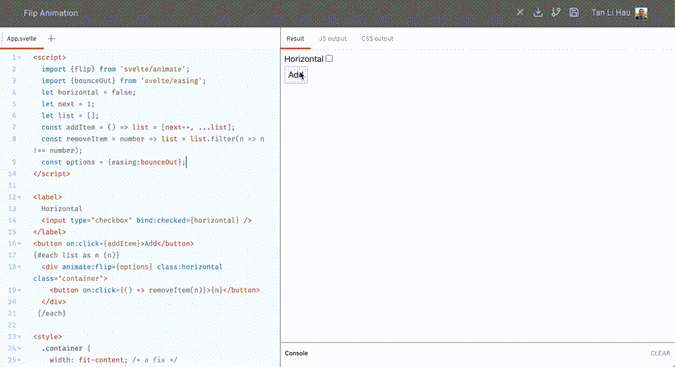Viewport: 675px width, 367px height.
Task: Open Tan Li Hau user avatar
Action: pos(641,13)
